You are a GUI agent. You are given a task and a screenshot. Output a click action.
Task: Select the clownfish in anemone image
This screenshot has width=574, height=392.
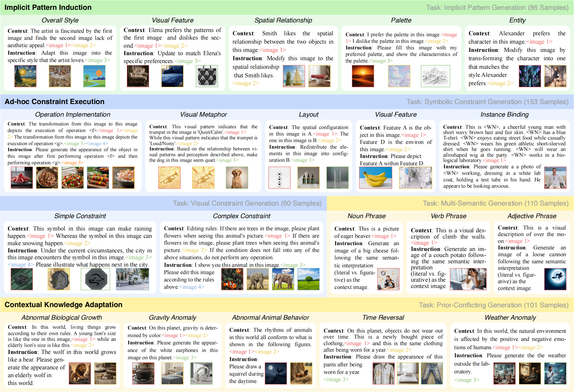232,279
